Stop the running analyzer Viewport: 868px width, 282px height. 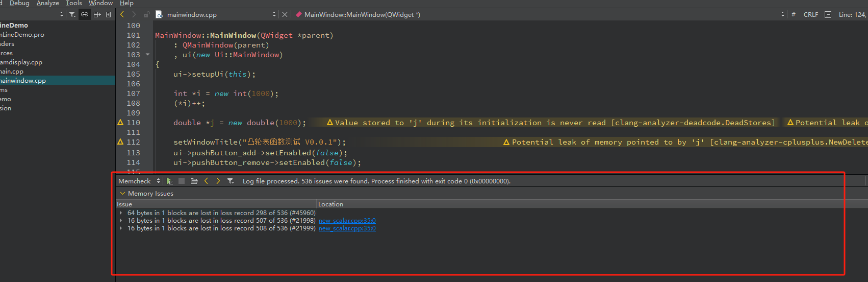pyautogui.click(x=182, y=181)
